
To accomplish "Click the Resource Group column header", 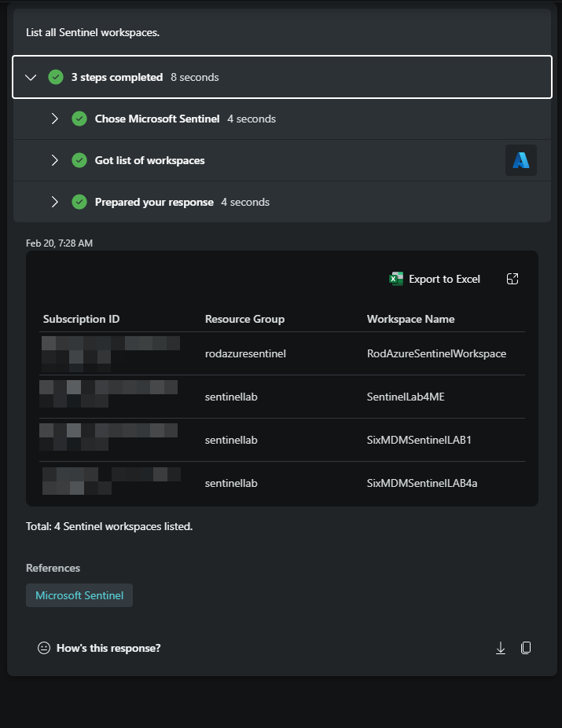I will click(244, 319).
